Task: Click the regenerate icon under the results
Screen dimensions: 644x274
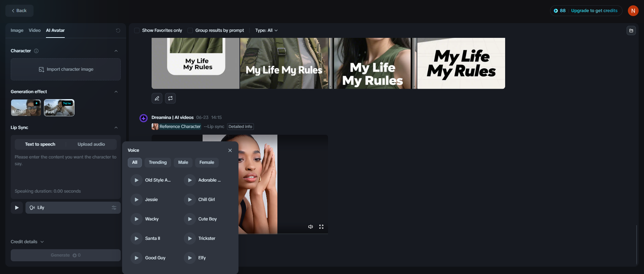Action: click(170, 98)
